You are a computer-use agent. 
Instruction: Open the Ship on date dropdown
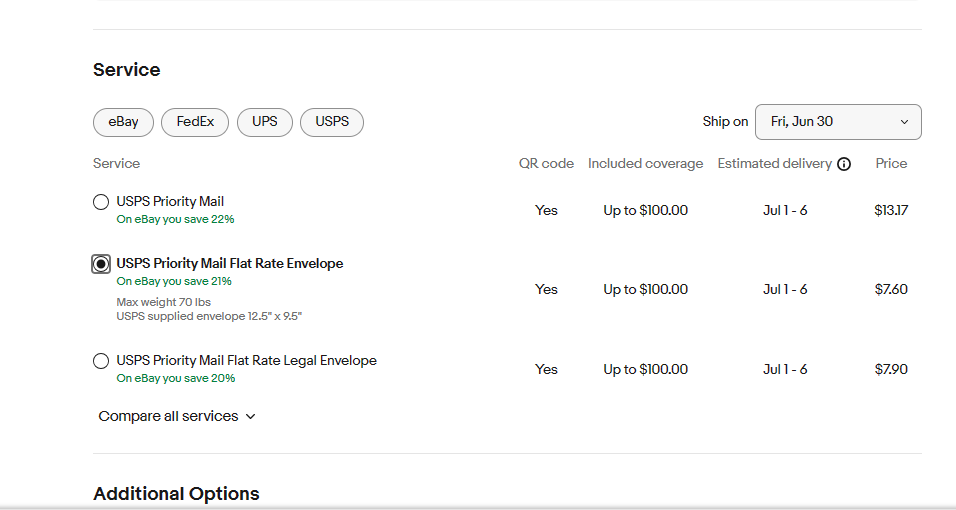(838, 122)
